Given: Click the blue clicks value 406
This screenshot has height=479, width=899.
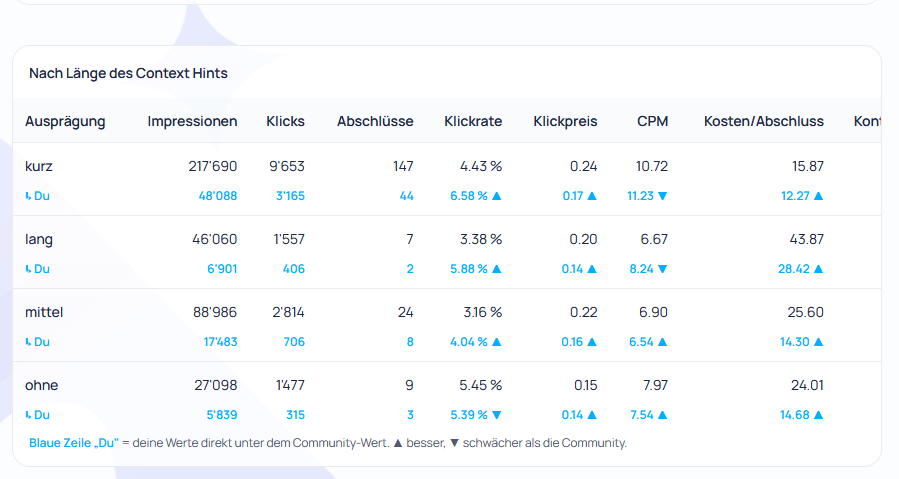Looking at the screenshot, I should tap(294, 268).
